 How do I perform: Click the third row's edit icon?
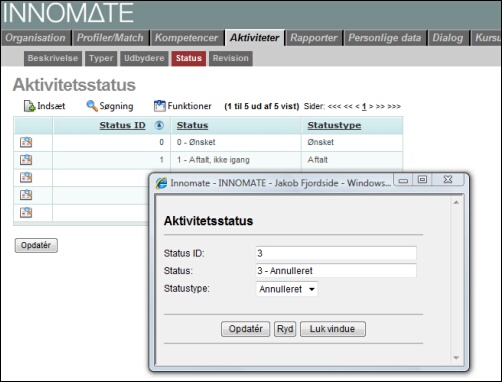point(26,177)
